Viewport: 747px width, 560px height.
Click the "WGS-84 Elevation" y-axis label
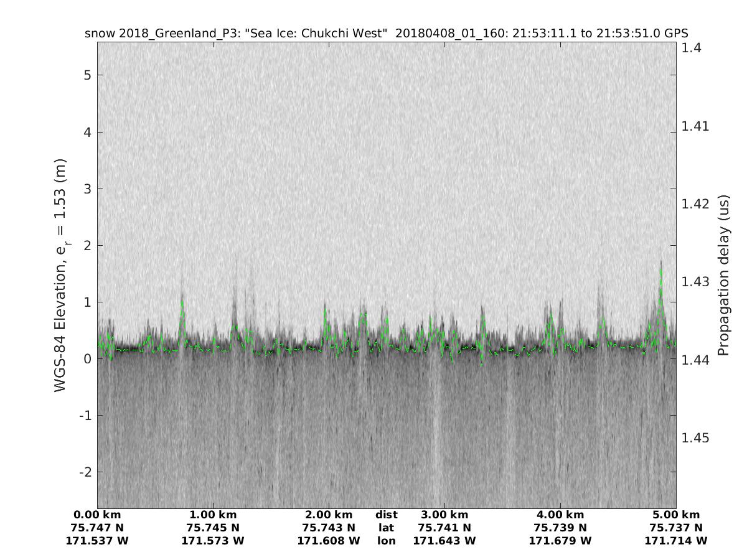(60, 275)
